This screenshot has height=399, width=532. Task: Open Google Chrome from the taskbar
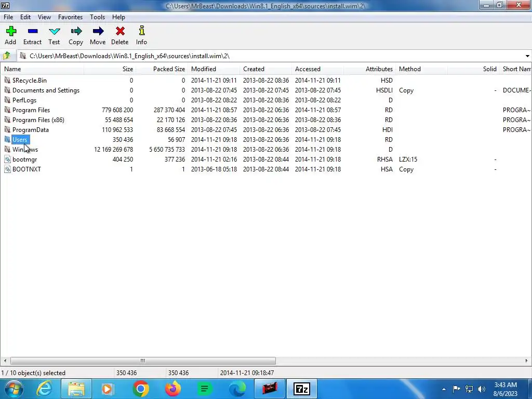pos(141,389)
